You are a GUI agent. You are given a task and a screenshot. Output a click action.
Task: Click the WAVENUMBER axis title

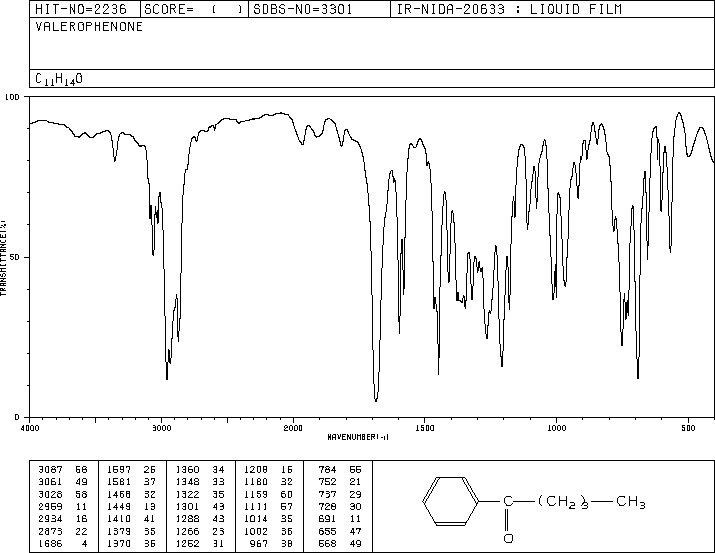point(358,437)
